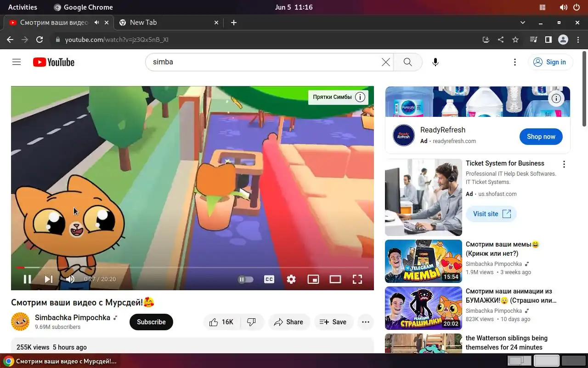Open the YouTube hamburger guide menu

pos(17,62)
